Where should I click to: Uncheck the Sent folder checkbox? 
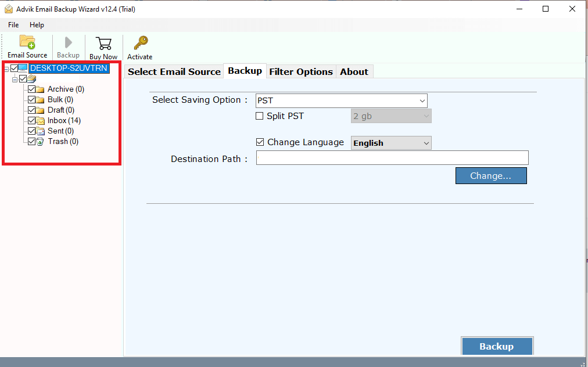pos(31,131)
